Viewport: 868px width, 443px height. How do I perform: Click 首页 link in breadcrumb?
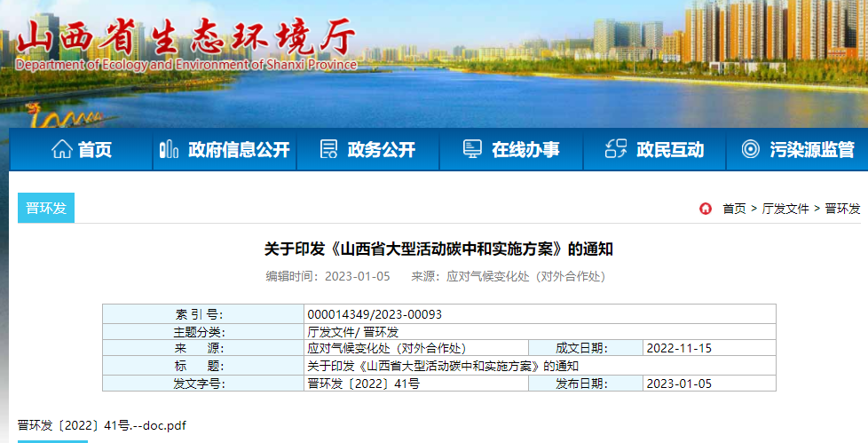(x=734, y=209)
